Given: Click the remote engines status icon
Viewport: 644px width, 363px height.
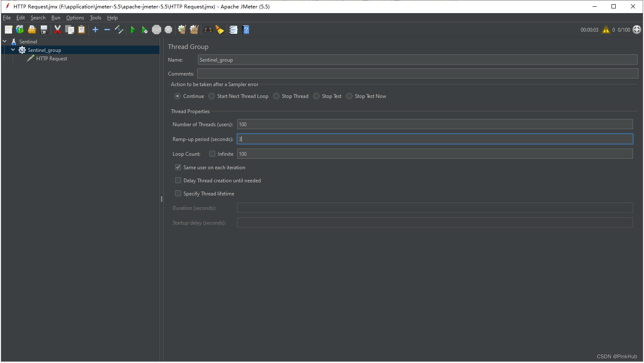Looking at the screenshot, I should coord(637,30).
